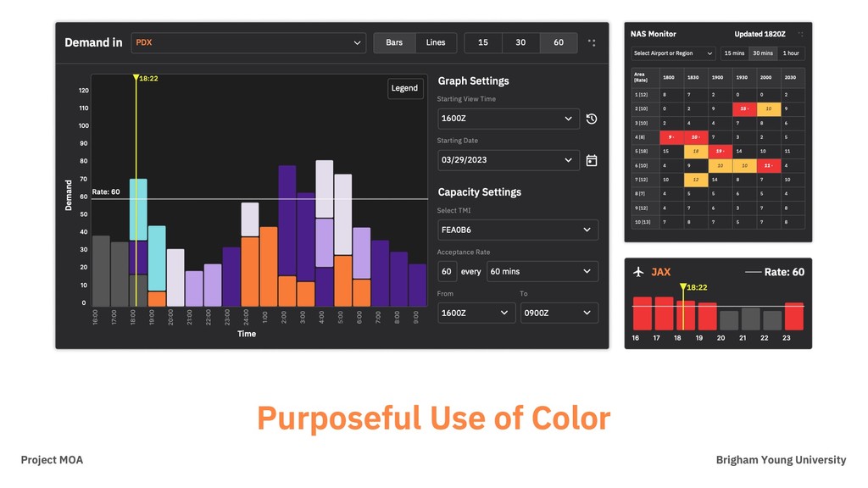Image resolution: width=868 pixels, height=488 pixels.
Task: Expand the Demand panel to fullscreen
Action: click(x=592, y=42)
